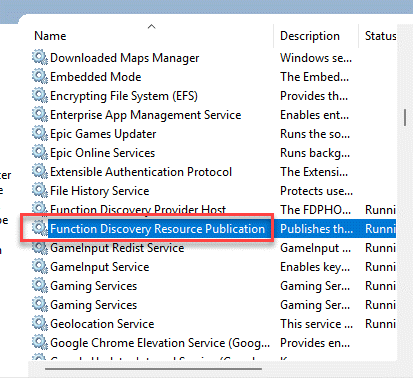The image size is (413, 379).
Task: Sort services by the Name column header
Action: [50, 36]
